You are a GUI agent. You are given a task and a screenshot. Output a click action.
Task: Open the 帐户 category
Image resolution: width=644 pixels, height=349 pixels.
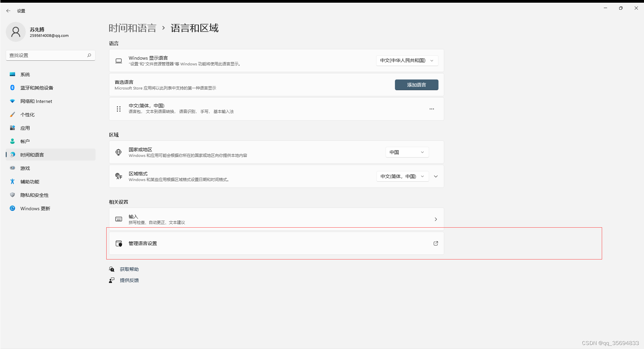point(51,141)
